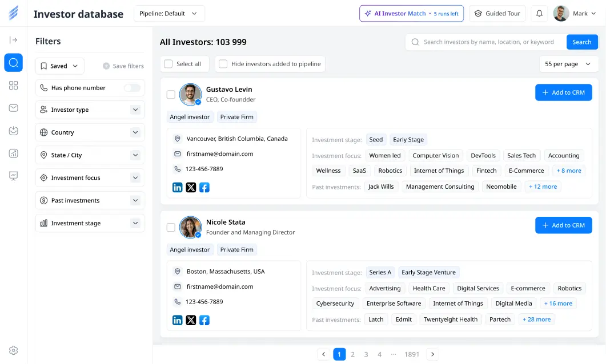
Task: Go to next page arrow
Action: pos(432,354)
